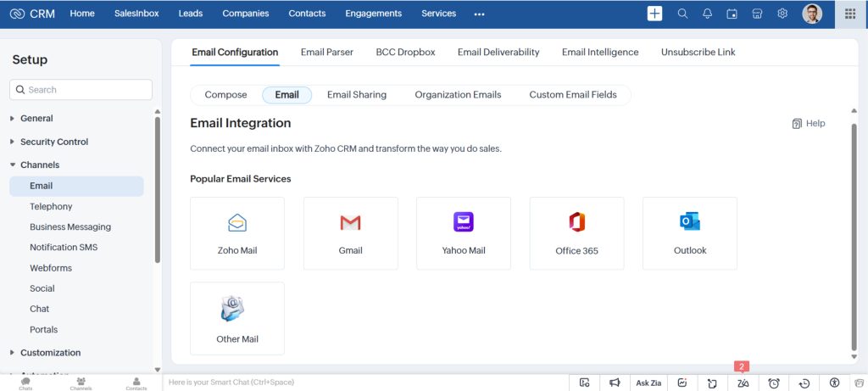Open Contacts in bottom bar
The height and width of the screenshot is (391, 868).
(136, 383)
